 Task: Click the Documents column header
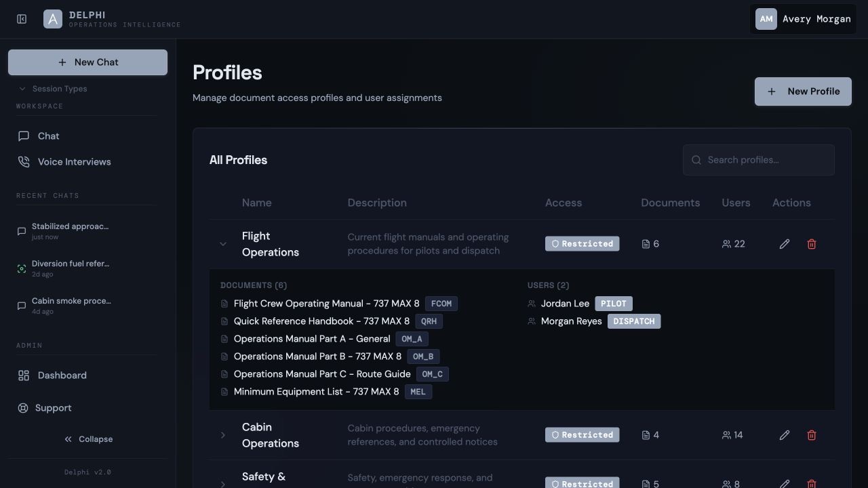pos(671,203)
